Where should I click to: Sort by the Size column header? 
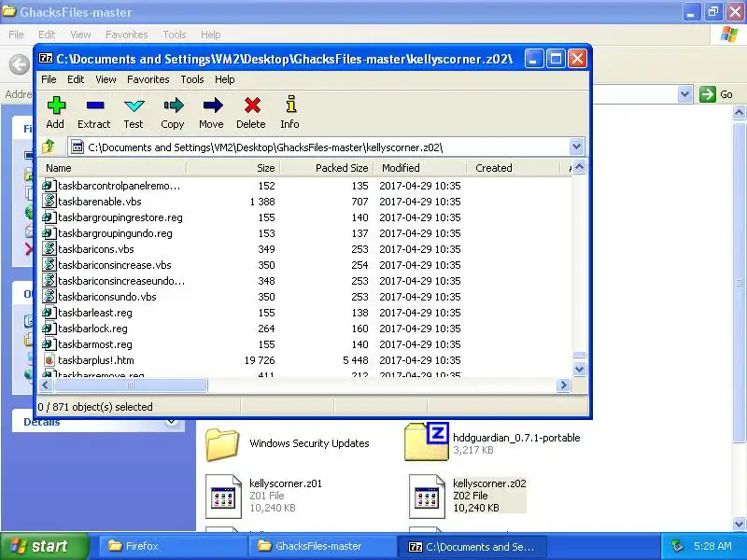(234, 168)
